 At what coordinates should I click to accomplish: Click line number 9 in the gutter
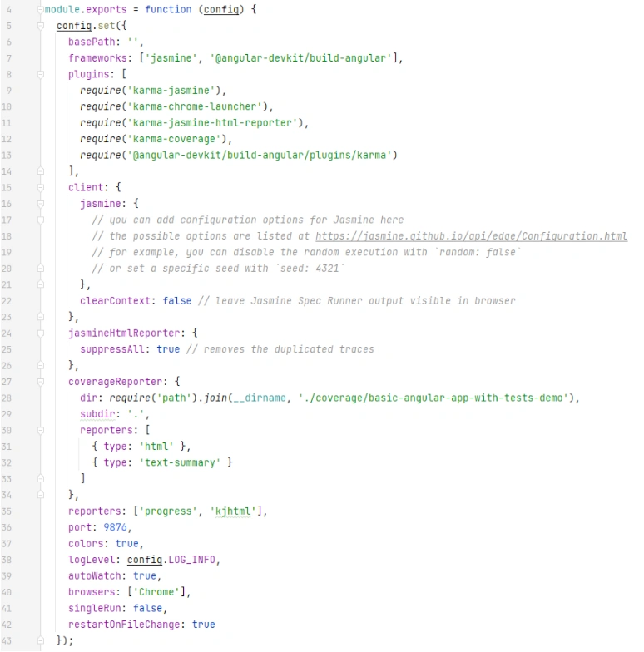click(8, 91)
